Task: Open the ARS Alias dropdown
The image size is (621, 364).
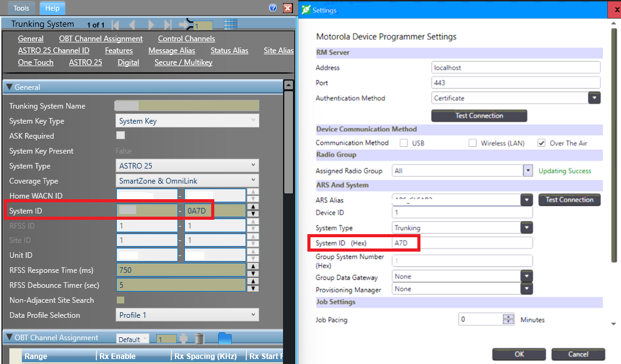Action: (x=526, y=200)
